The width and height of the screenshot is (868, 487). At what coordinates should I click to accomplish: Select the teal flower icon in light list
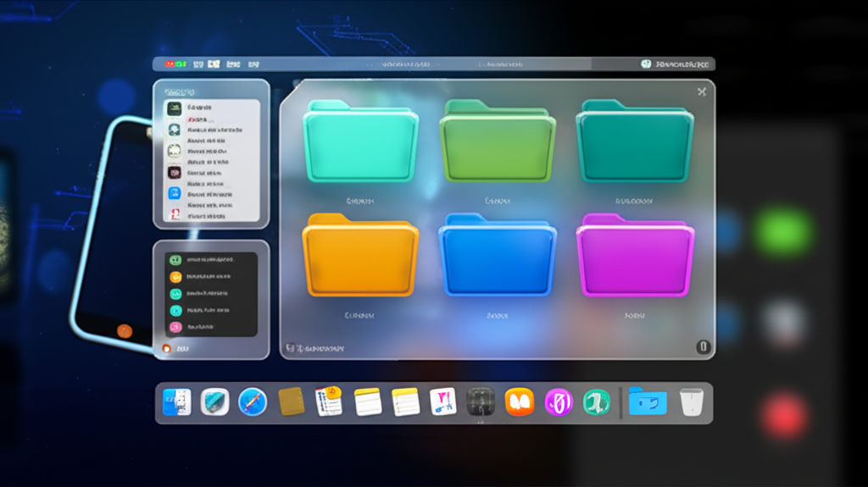tap(175, 130)
